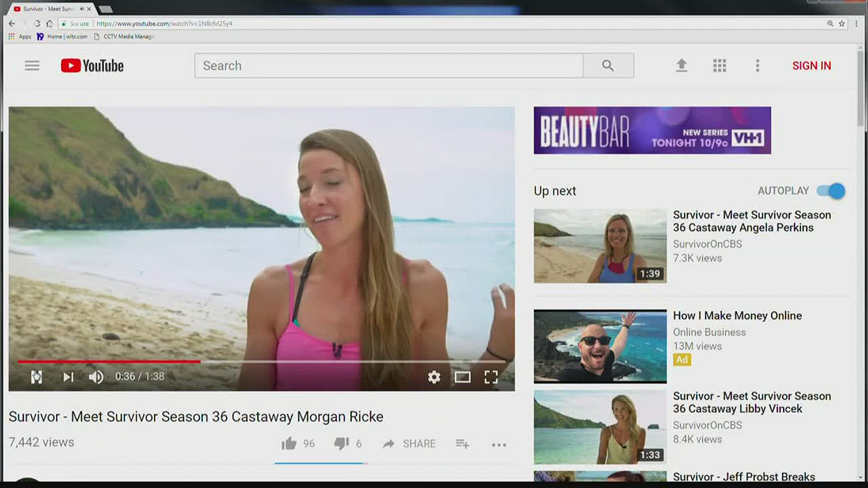This screenshot has width=868, height=488.
Task: Open a new browser tab
Action: 105,9
